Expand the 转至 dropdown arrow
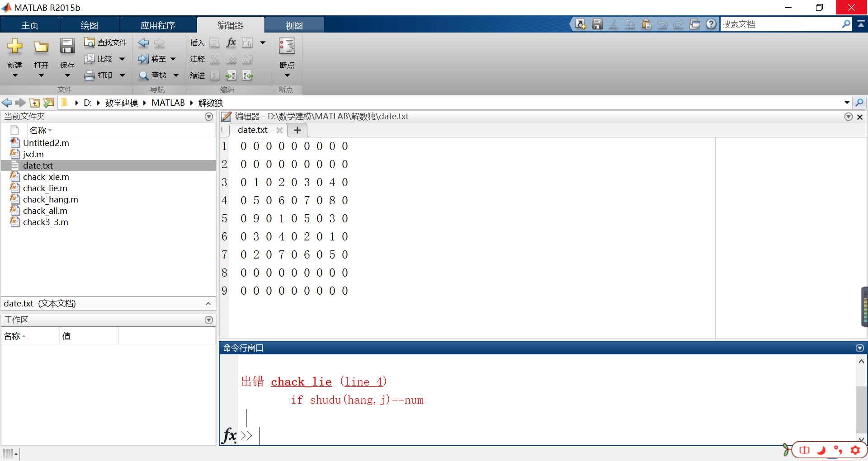 (173, 59)
